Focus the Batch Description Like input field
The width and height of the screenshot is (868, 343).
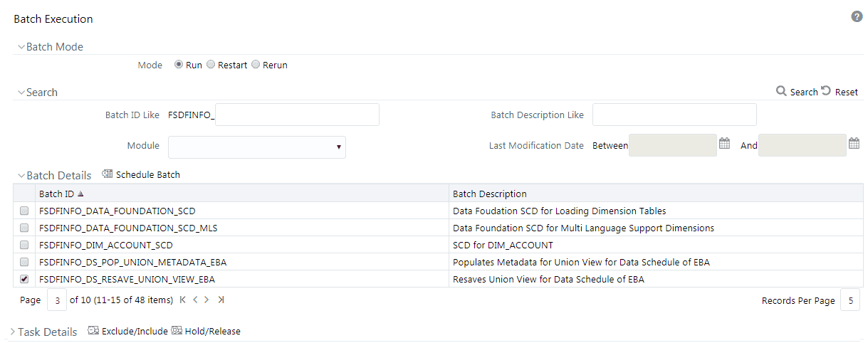point(674,115)
